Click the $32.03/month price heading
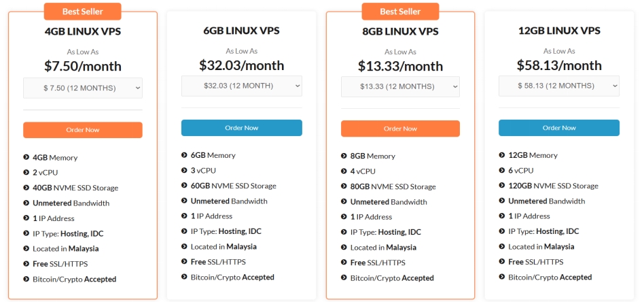Image resolution: width=644 pixels, height=302 pixels. [242, 65]
